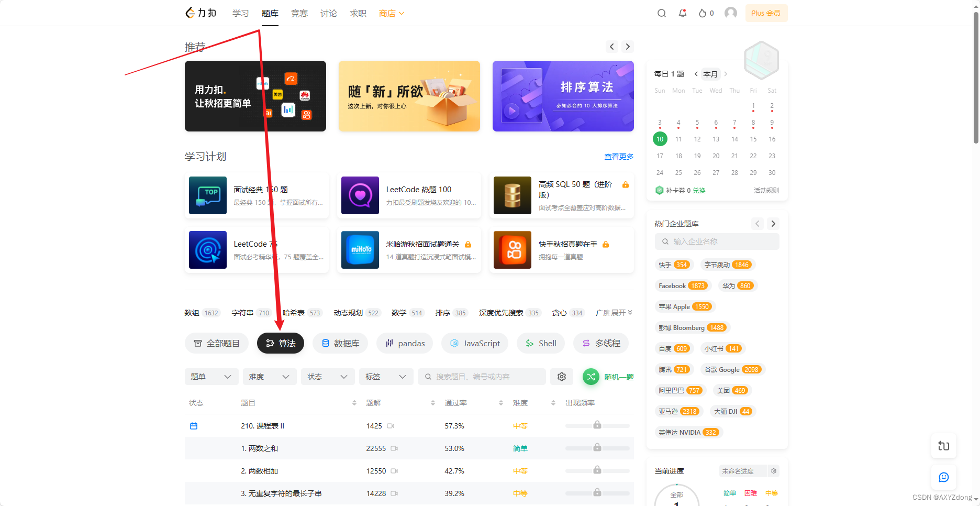The image size is (980, 506).
Task: Select the Shell category tab
Action: pos(541,343)
